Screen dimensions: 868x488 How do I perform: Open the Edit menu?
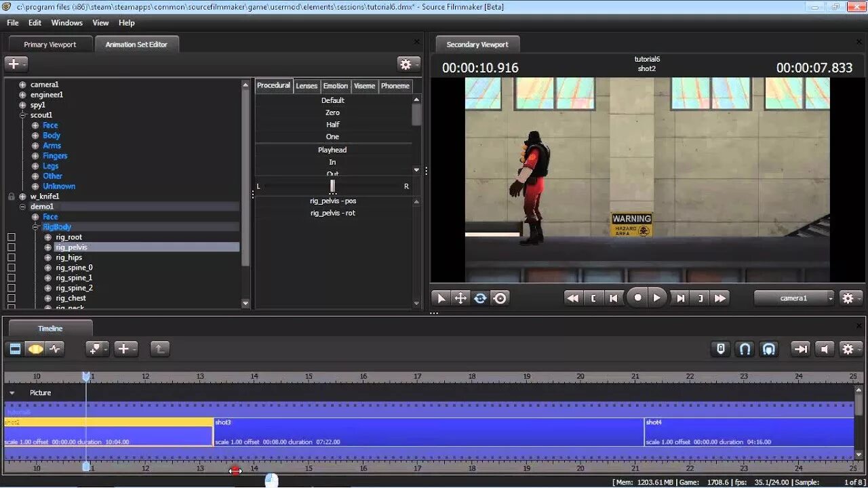(35, 22)
